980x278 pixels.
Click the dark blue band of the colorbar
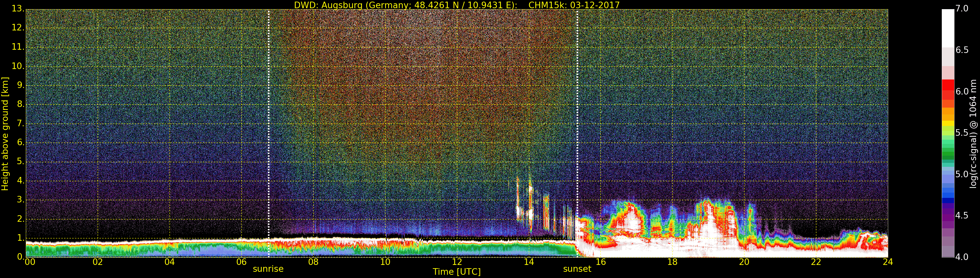tap(948, 200)
